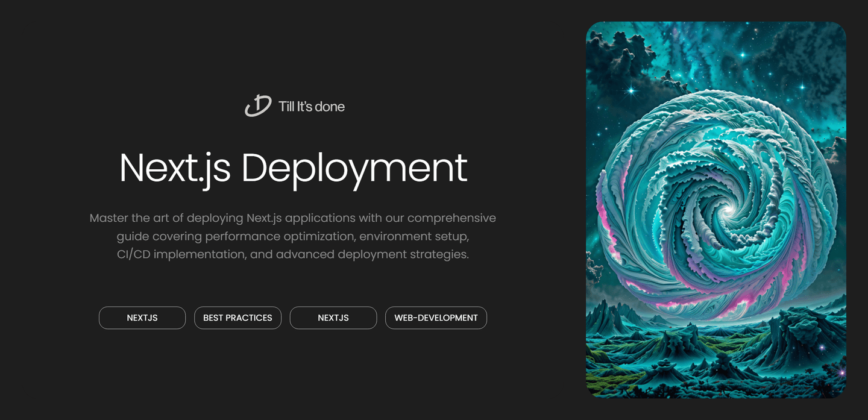This screenshot has width=868, height=420.
Task: Click the leftmost NEXTJS button
Action: [142, 318]
